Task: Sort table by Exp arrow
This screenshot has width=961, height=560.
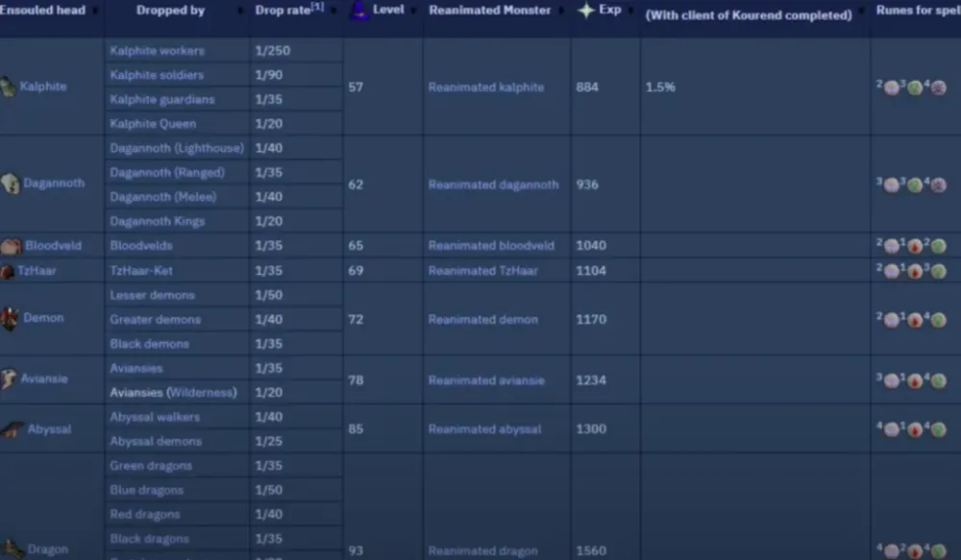Action: (630, 11)
